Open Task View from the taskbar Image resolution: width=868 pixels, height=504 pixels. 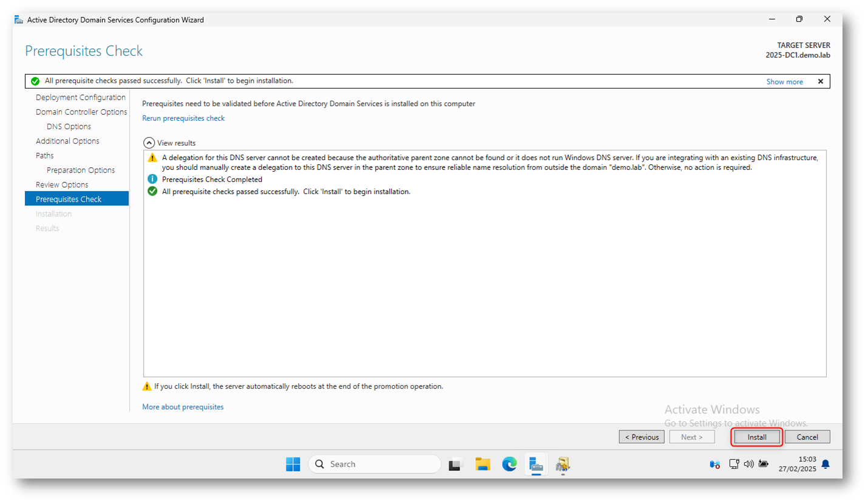pos(456,465)
